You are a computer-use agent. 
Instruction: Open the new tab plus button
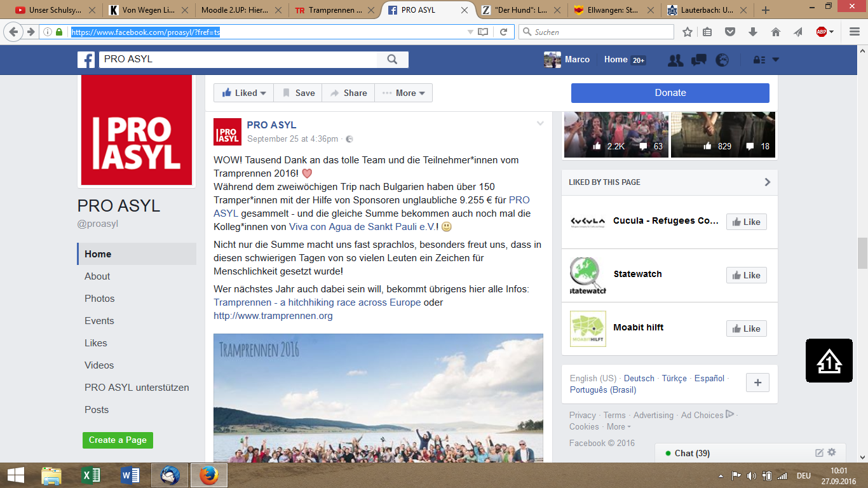click(765, 10)
